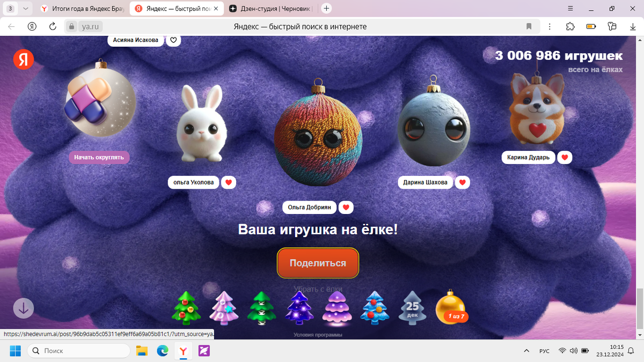Open the browser main menu hamburger

pyautogui.click(x=570, y=9)
